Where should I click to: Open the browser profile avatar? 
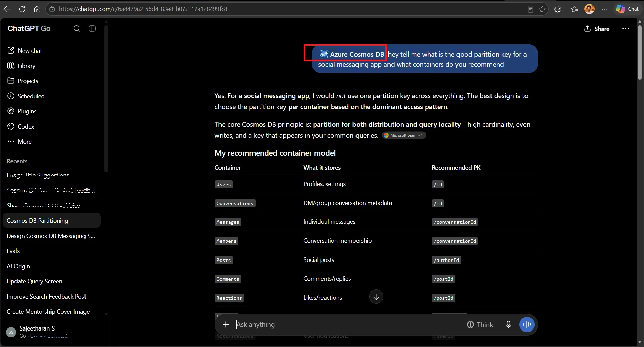click(x=589, y=9)
